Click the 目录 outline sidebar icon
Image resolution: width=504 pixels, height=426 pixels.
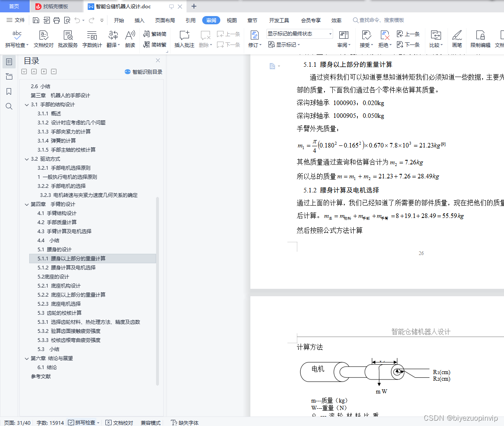[x=9, y=62]
